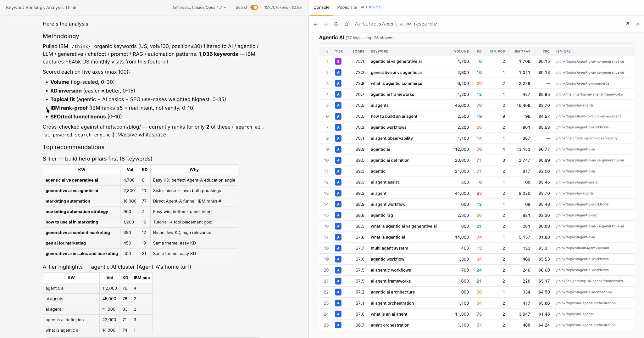Screen dimensions: 644x338
Task: Click the 'IBM pos' header in A-tier table
Action: click(142, 278)
